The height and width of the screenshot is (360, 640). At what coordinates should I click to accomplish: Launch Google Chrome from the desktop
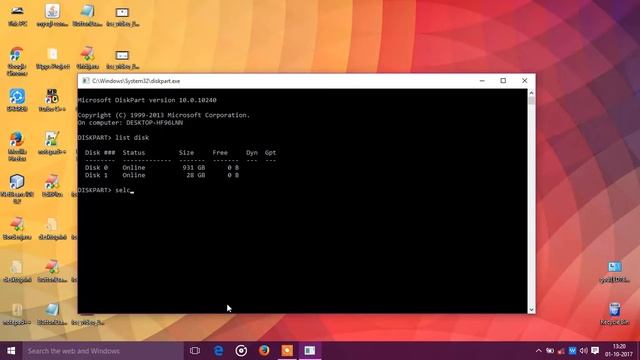(x=17, y=61)
